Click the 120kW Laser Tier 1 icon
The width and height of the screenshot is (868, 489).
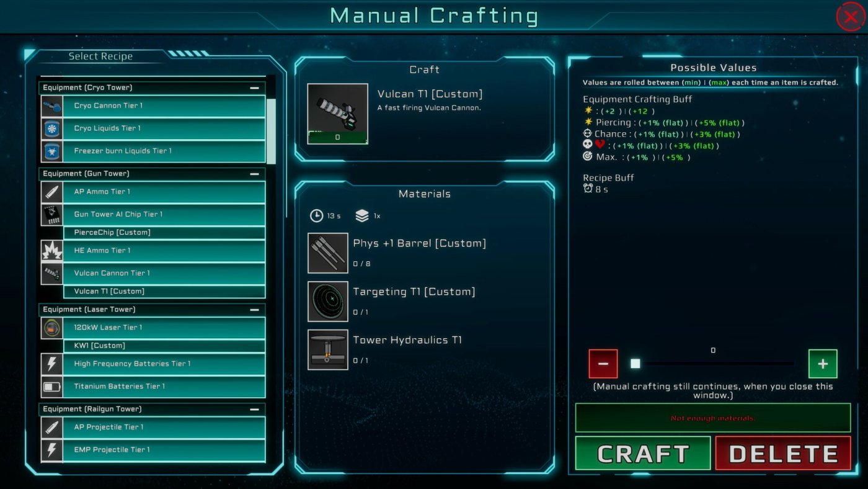coord(51,328)
